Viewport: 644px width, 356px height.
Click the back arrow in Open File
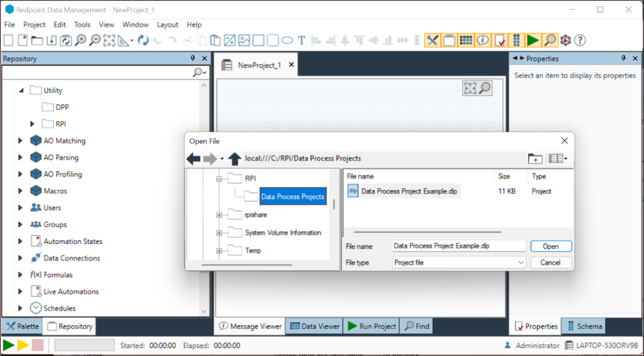194,159
